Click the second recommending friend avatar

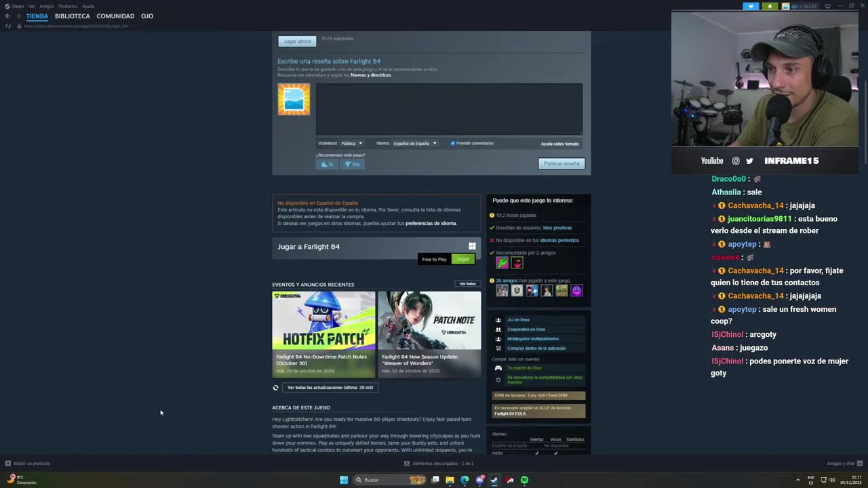point(517,263)
